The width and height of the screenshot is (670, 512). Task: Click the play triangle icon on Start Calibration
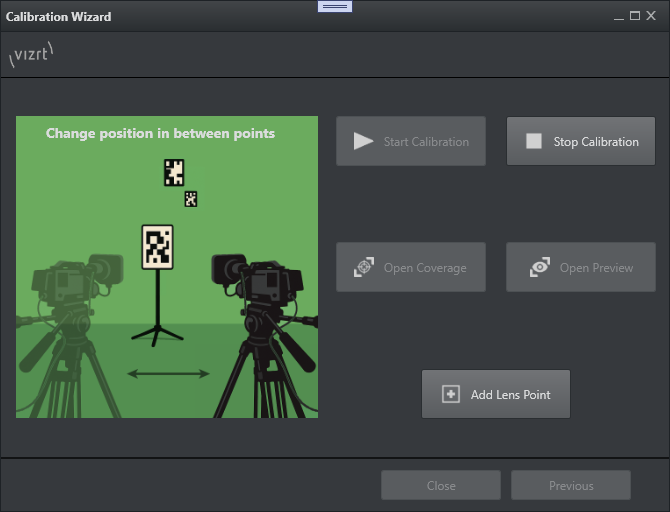(363, 142)
